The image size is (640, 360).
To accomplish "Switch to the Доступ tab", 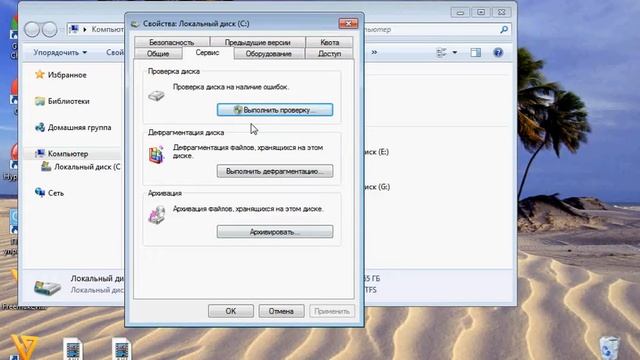I will (329, 53).
